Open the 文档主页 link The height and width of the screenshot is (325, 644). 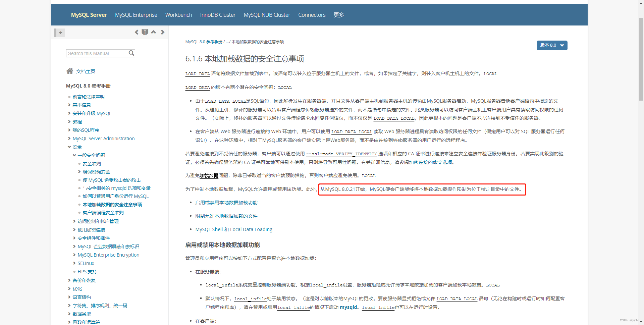[x=86, y=71]
